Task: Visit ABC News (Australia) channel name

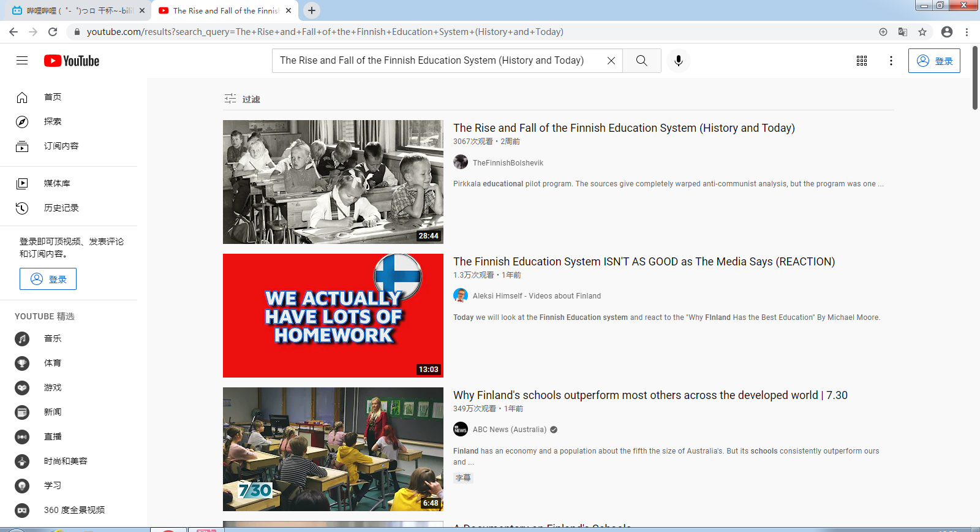Action: pyautogui.click(x=510, y=430)
